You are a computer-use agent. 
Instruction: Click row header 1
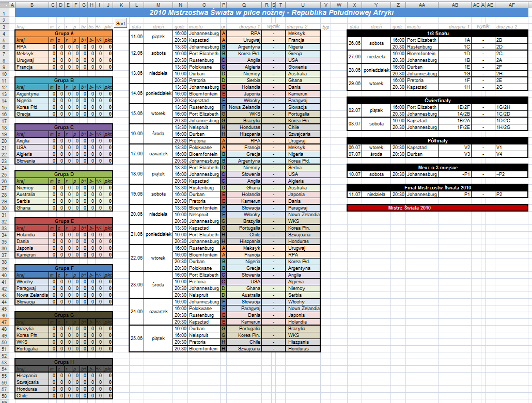pos(5,12)
